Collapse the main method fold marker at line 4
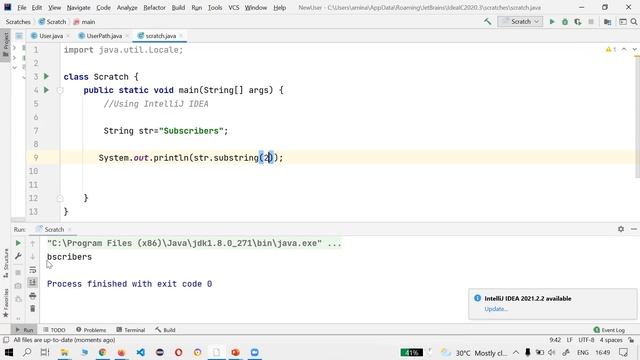 (x=60, y=90)
